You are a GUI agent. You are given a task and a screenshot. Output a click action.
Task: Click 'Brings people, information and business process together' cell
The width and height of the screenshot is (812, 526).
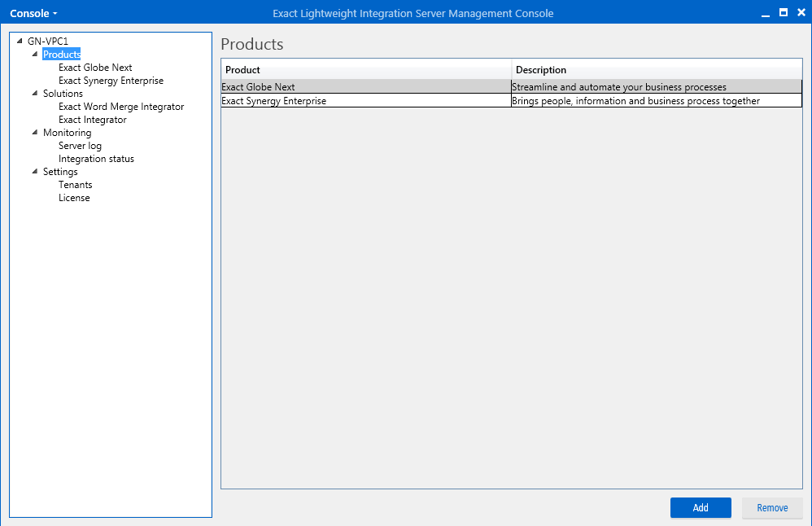click(x=657, y=100)
